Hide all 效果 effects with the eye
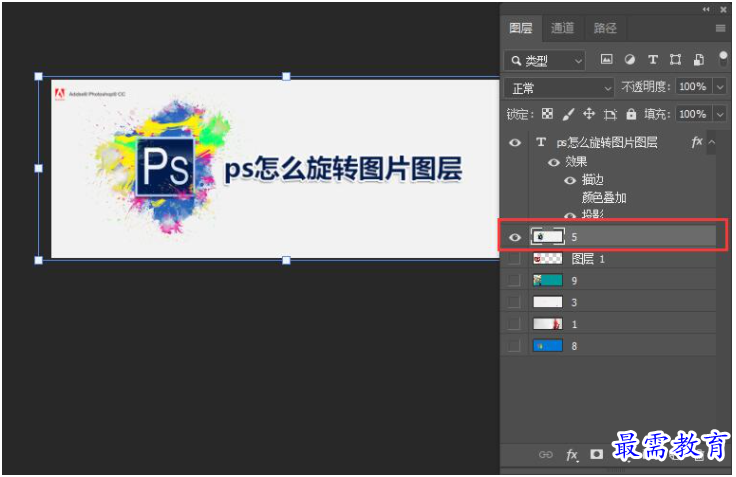 (554, 162)
